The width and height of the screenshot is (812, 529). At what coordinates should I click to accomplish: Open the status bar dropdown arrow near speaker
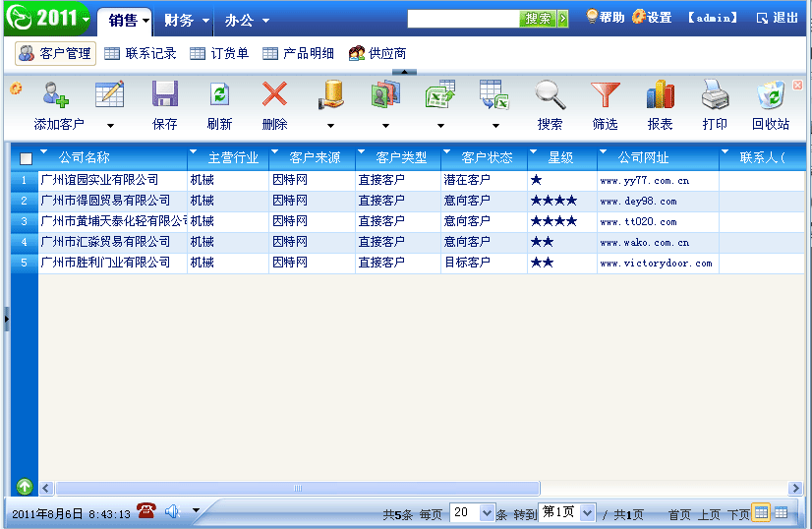pos(196,510)
